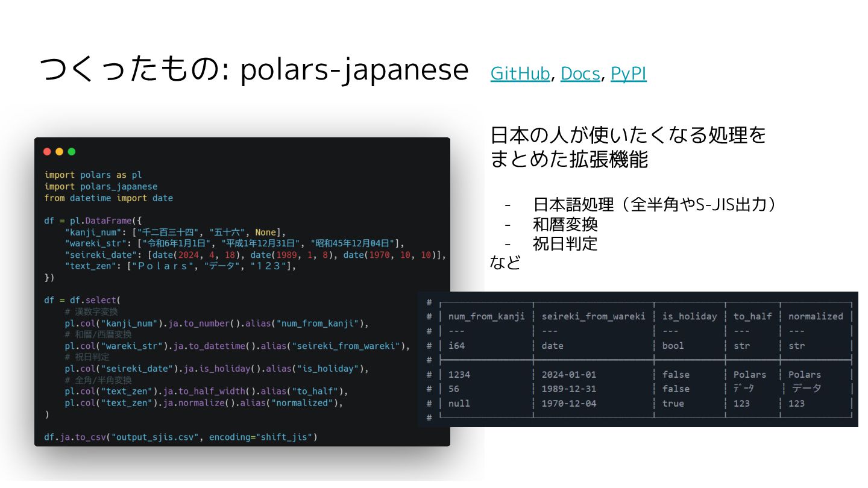Click the normalize() code line

click(204, 403)
